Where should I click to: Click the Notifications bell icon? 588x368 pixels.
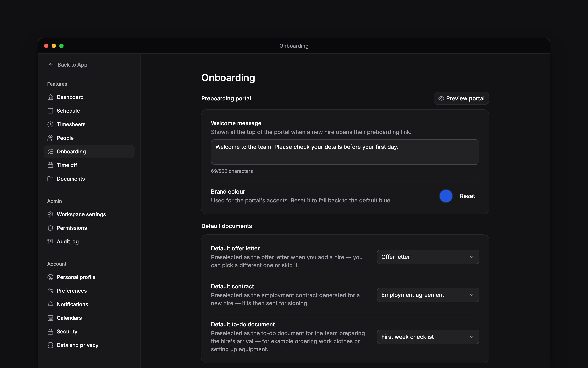[x=50, y=304]
